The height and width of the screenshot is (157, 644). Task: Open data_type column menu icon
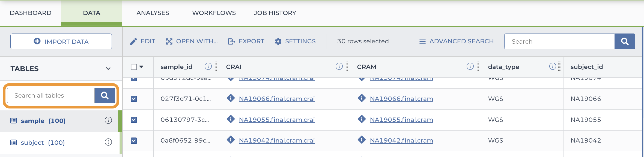click(x=552, y=66)
